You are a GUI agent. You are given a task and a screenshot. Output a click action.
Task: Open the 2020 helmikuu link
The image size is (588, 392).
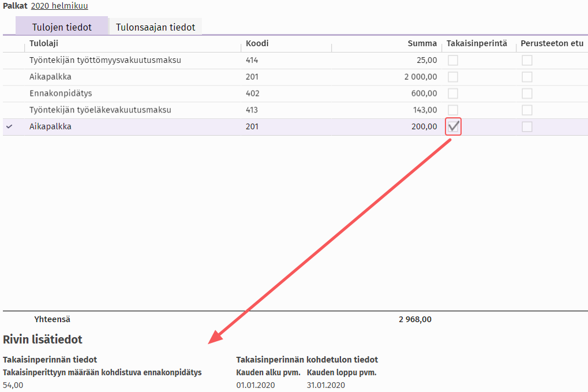(x=59, y=6)
